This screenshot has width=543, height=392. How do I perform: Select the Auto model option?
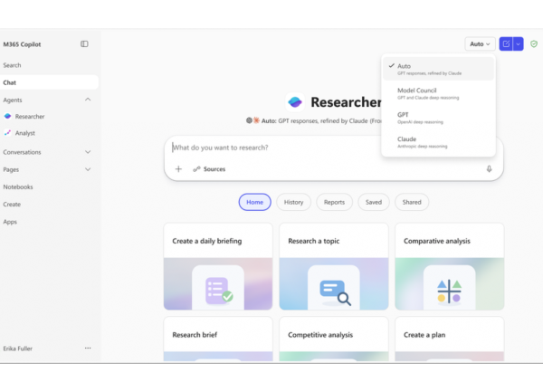pos(438,69)
